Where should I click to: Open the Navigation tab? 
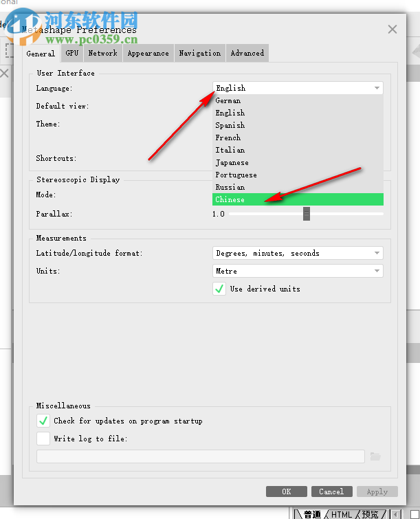pyautogui.click(x=200, y=53)
